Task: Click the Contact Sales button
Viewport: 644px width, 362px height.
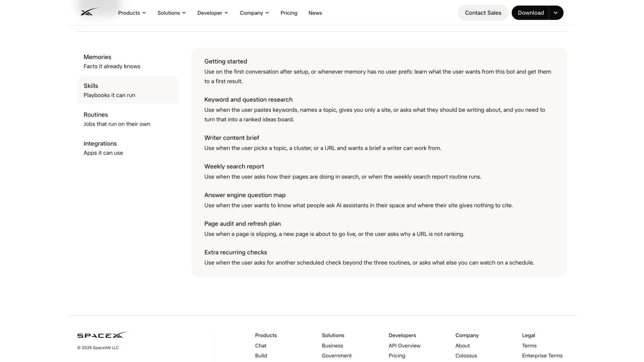Action: point(483,13)
